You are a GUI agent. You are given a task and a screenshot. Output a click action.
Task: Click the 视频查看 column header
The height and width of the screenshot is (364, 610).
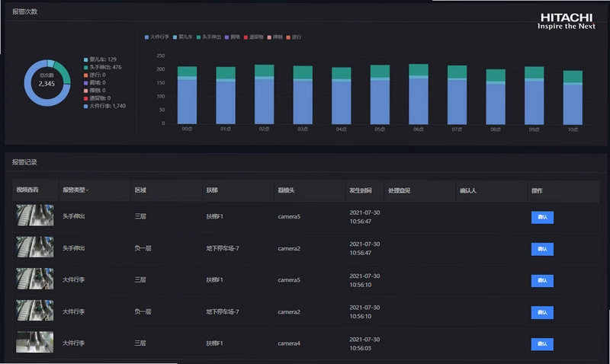[27, 190]
